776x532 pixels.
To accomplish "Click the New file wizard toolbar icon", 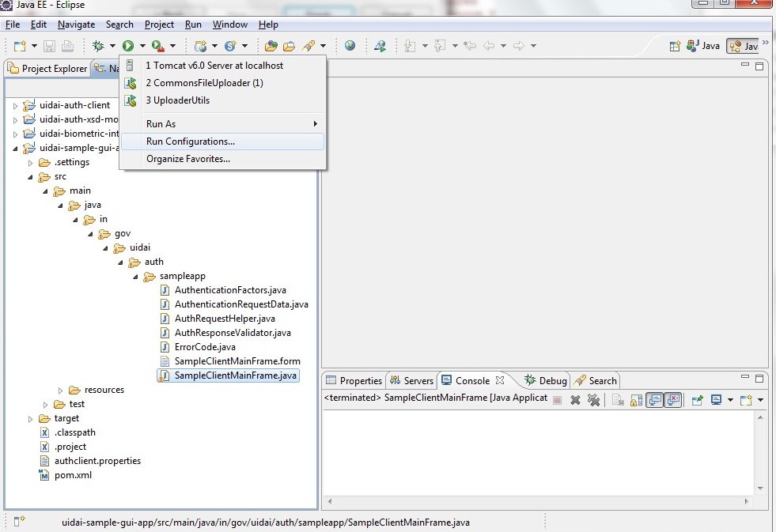I will point(19,46).
